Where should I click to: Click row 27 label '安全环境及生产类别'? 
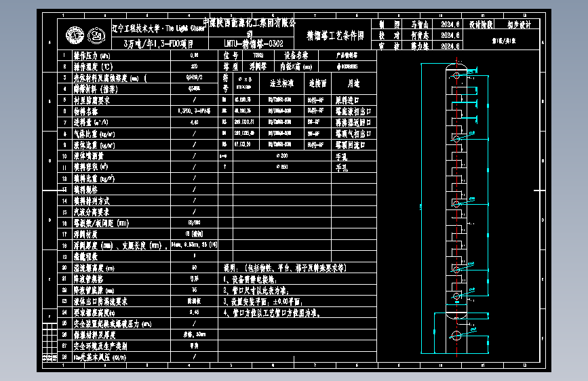[100, 346]
